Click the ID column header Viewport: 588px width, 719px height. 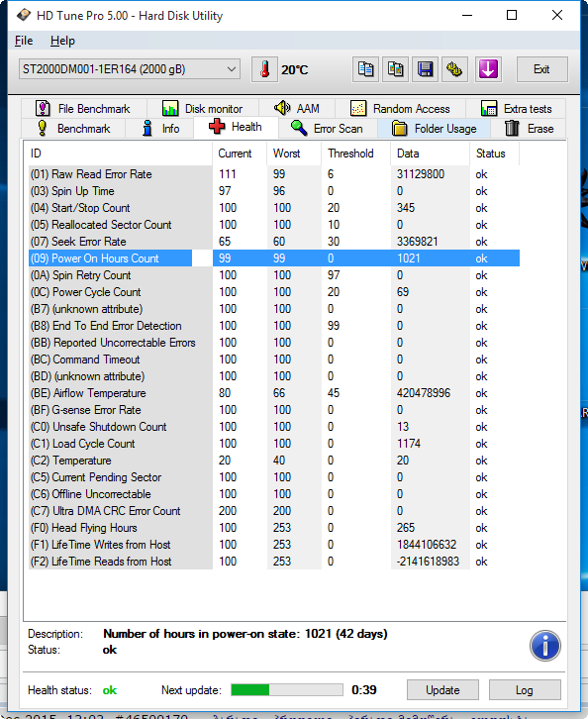tap(118, 154)
